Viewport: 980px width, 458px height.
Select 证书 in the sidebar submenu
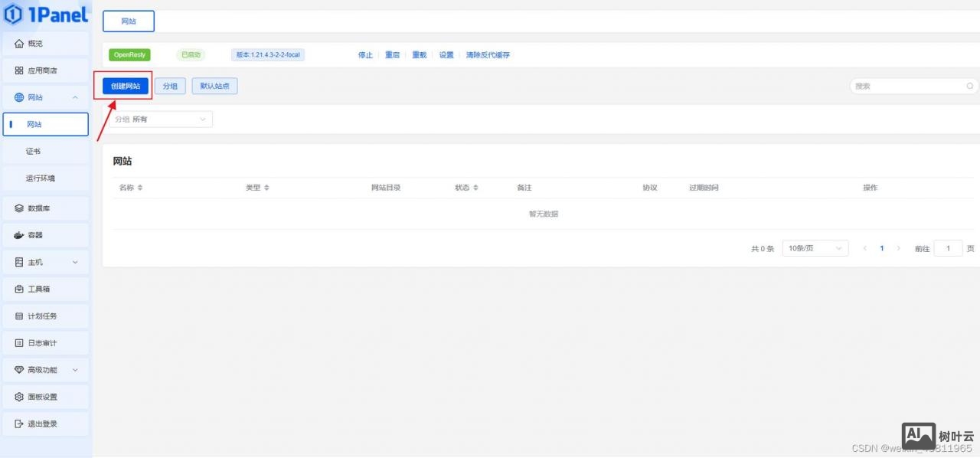pos(33,152)
